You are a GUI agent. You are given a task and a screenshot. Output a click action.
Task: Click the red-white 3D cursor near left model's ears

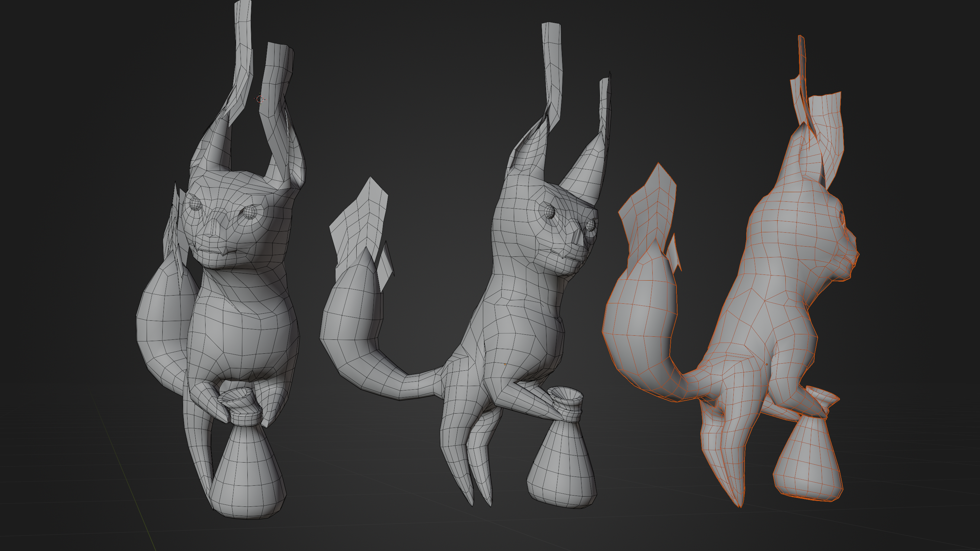260,99
